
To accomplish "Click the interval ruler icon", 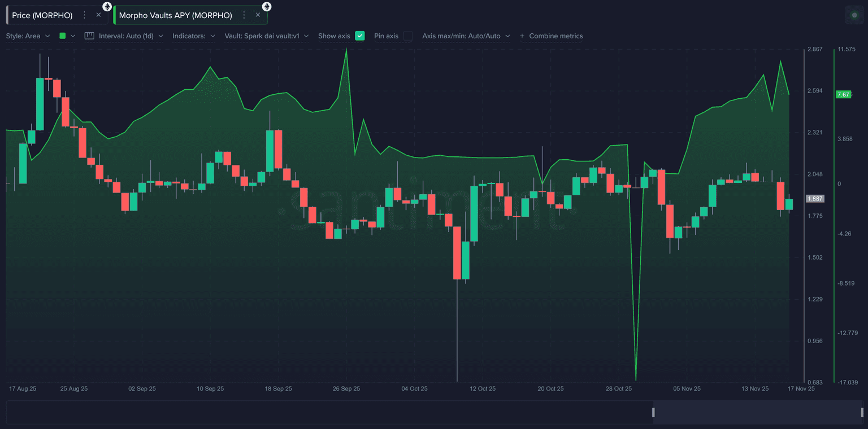I will tap(89, 36).
